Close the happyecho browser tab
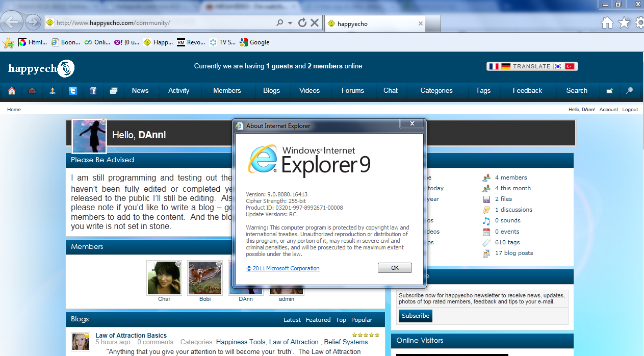The width and height of the screenshot is (644, 356). click(x=421, y=23)
